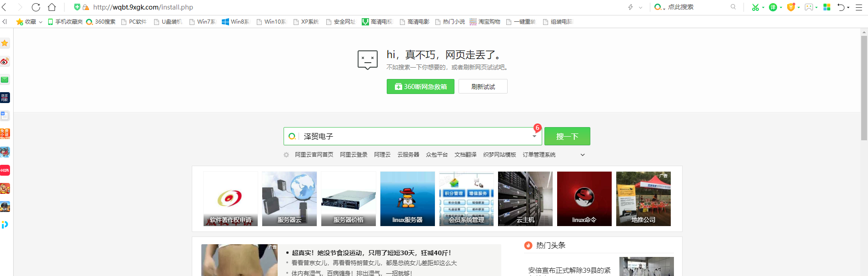The image size is (868, 276).
Task: Open 淘宝购物 bookmark
Action: [485, 22]
